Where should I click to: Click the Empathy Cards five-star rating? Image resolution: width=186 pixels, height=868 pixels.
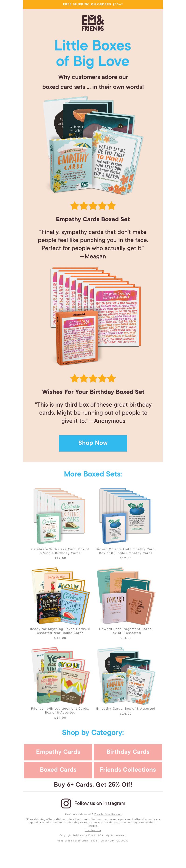pos(93,206)
